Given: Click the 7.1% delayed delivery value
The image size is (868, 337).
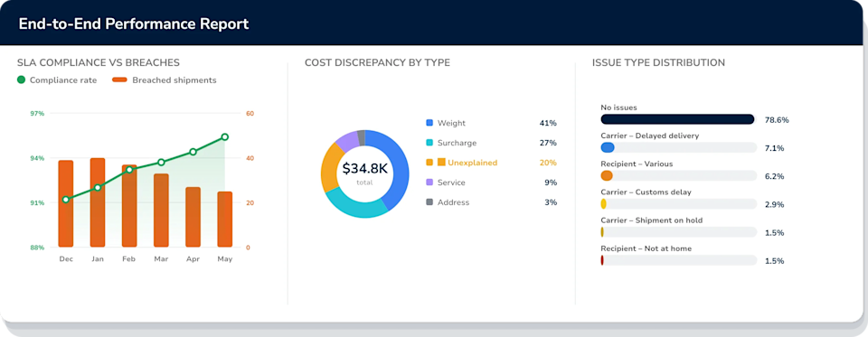Looking at the screenshot, I should 775,148.
